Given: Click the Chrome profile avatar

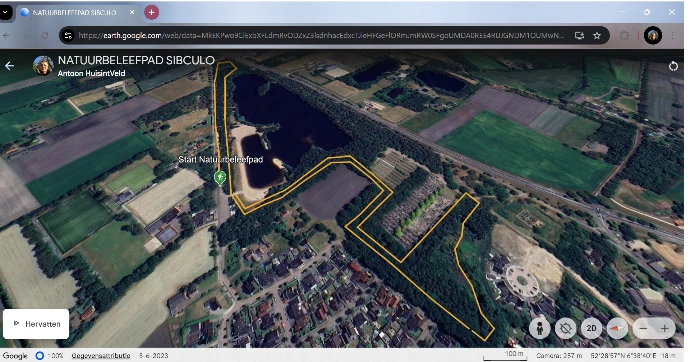Looking at the screenshot, I should pyautogui.click(x=653, y=36).
